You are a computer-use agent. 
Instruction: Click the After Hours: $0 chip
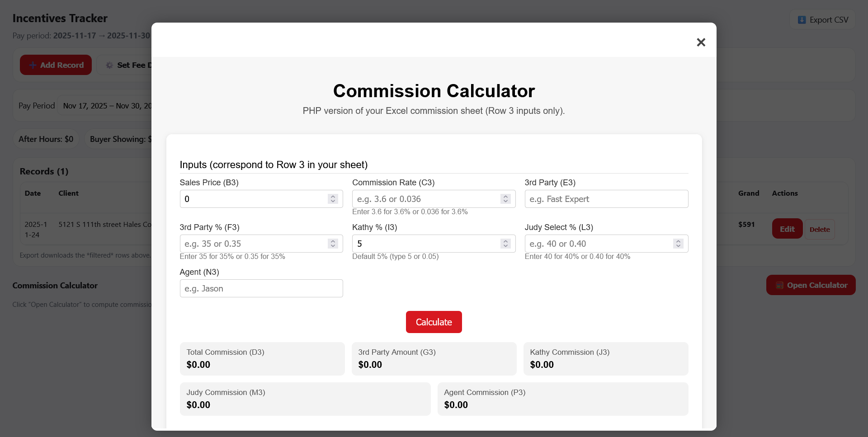[46, 139]
